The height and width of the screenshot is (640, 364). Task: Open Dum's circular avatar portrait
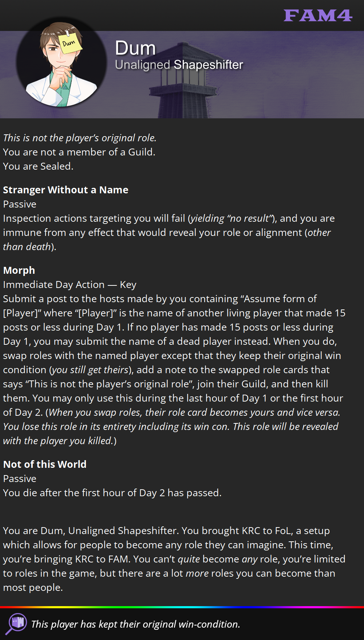(61, 63)
